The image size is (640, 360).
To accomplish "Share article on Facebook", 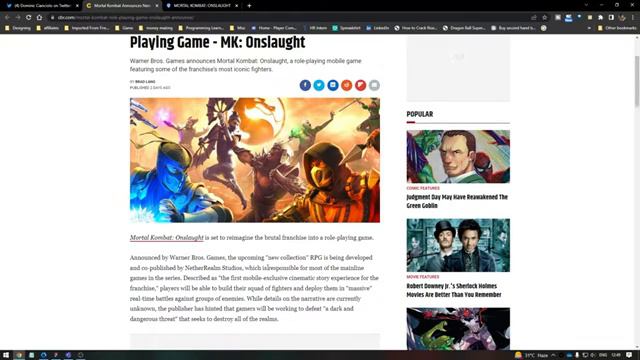I will (305, 85).
